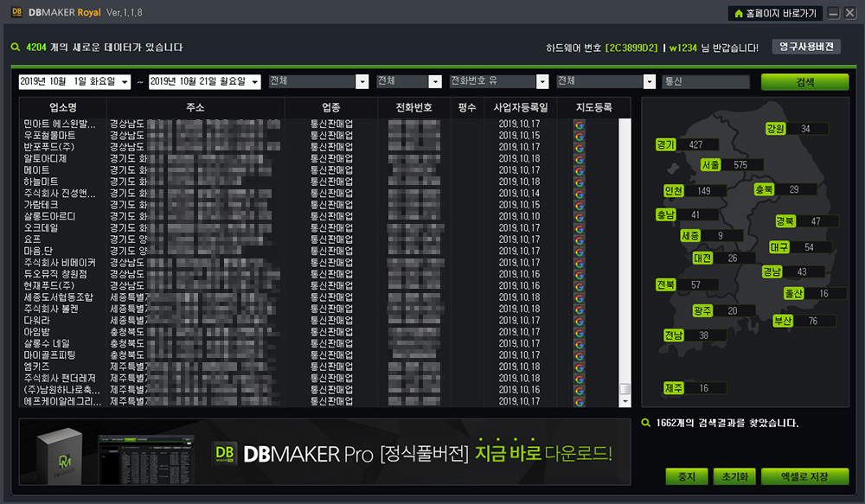Click the DB logo icon in title bar
This screenshot has width=865, height=504.
tap(16, 11)
